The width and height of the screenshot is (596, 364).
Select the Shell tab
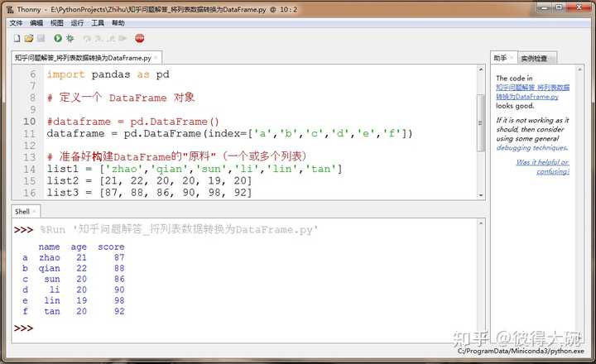(x=22, y=212)
